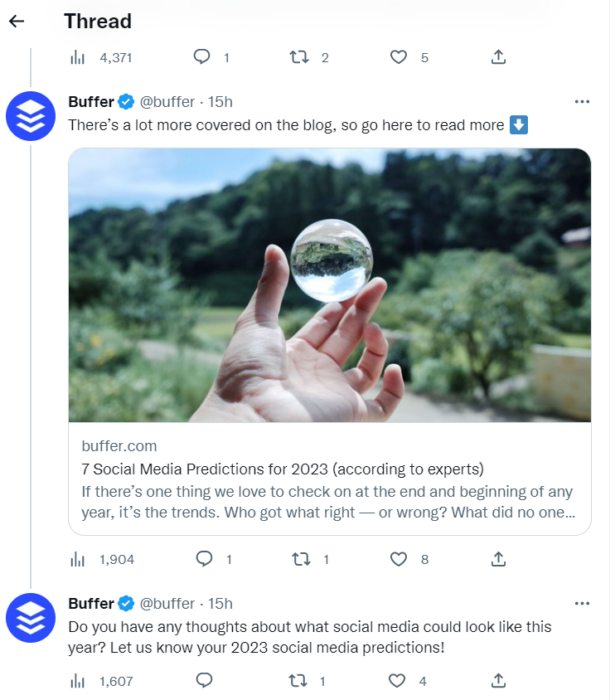Go back using the back arrow
Screen dimensions: 615x700
point(17,22)
